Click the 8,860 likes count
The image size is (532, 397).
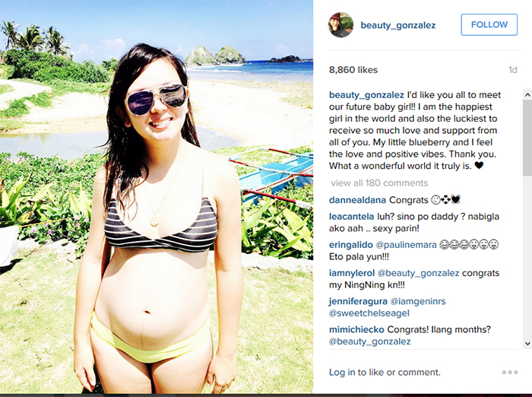[353, 70]
